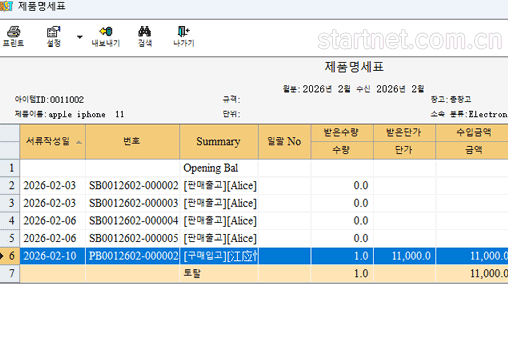Click the 내보내기 export icon
Screen dimensions: 508x361
click(106, 32)
